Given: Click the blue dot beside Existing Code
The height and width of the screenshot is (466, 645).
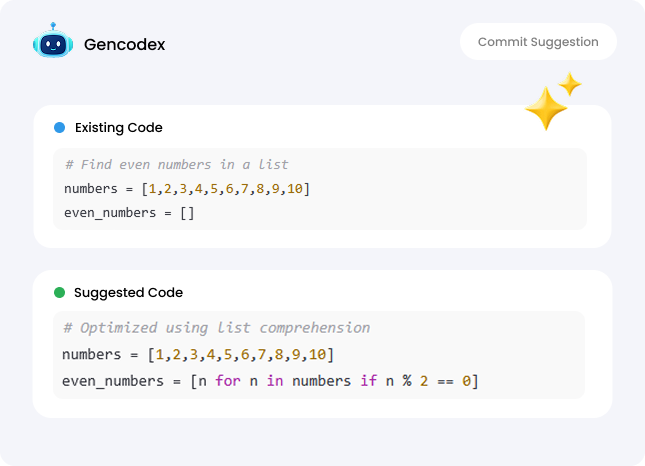Looking at the screenshot, I should click(x=59, y=128).
